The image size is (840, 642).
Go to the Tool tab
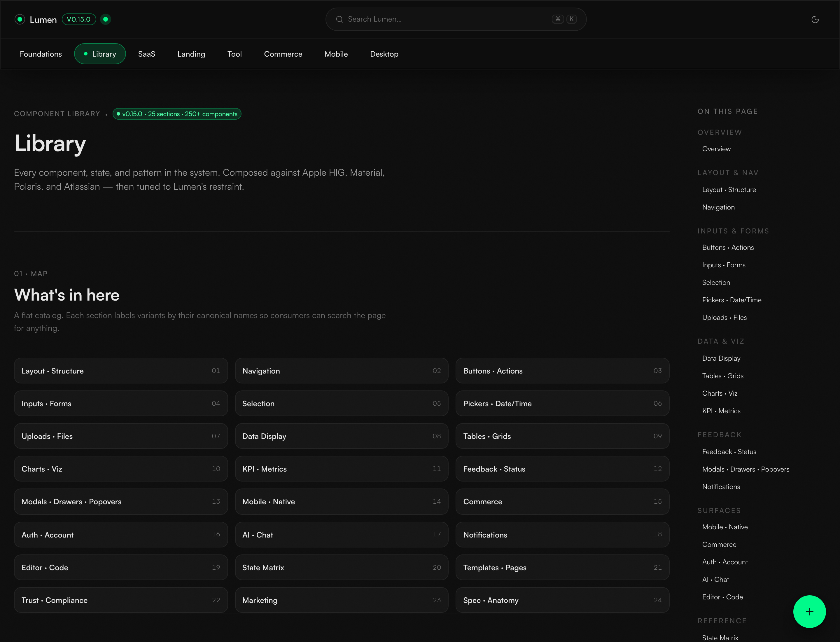(235, 54)
